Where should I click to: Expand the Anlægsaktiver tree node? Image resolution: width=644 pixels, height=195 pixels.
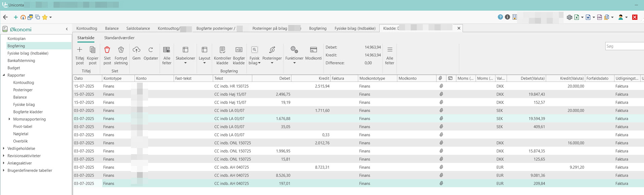[4, 163]
